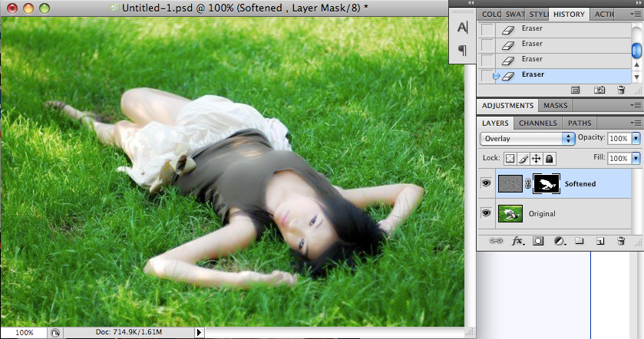Click the zoom 100% field in status bar
644x339 pixels.
(25, 332)
